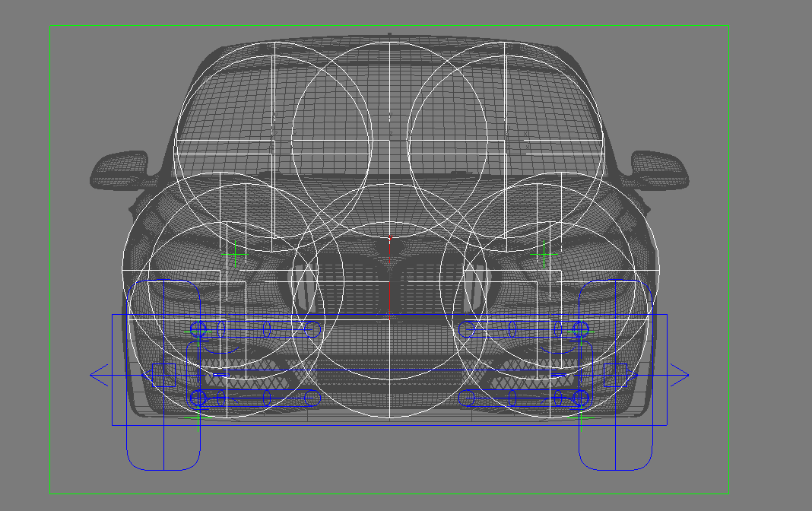812x511 pixels.
Task: Click the red vertical center line control
Action: (x=390, y=277)
